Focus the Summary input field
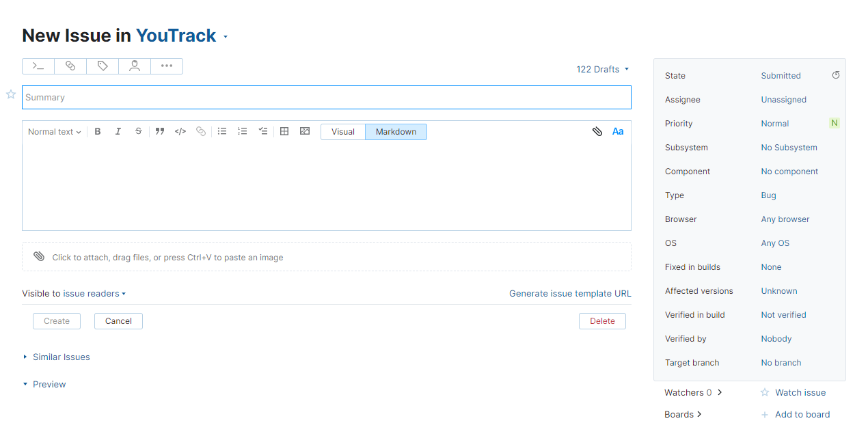Screen dimensions: 868x438 click(x=327, y=97)
